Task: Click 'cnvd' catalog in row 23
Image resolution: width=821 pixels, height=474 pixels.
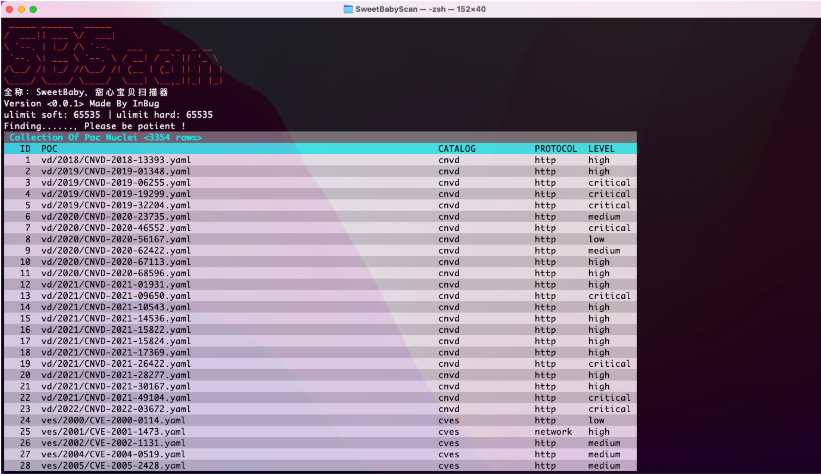Action: pyautogui.click(x=449, y=409)
